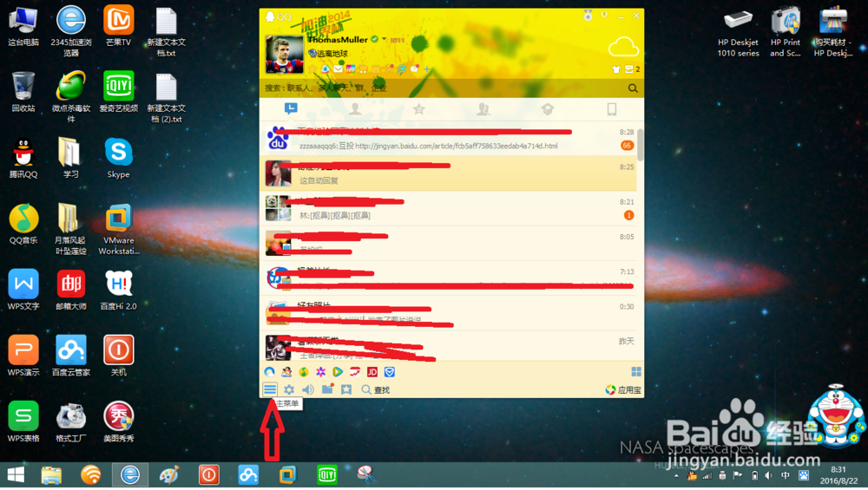Image resolution: width=868 pixels, height=490 pixels.
Task: Click the volume icon in system tray
Action: 768,475
